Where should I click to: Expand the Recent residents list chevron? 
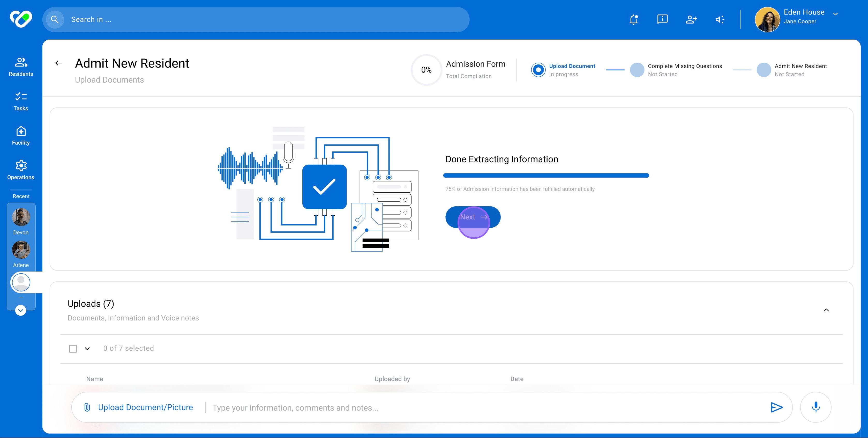point(20,310)
